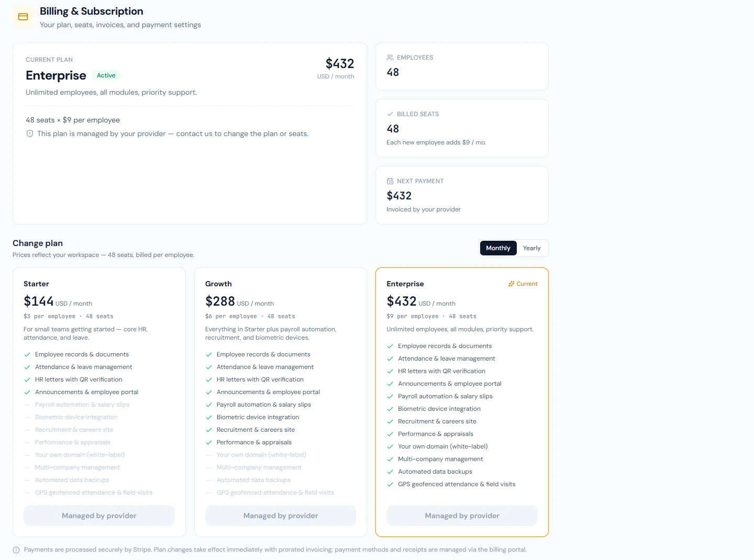Image resolution: width=754 pixels, height=560 pixels.
Task: Click the Billed Seats checkmark icon
Action: (x=390, y=114)
